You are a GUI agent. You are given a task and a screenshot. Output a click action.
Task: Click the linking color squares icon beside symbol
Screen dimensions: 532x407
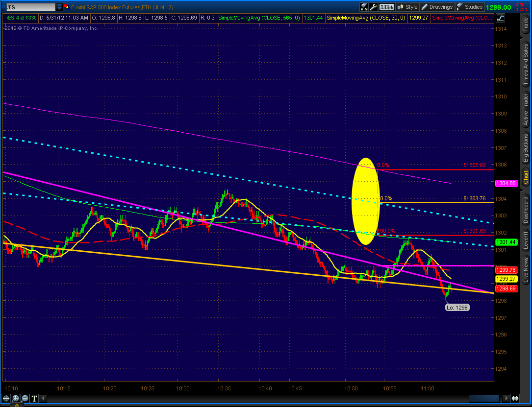67,7
